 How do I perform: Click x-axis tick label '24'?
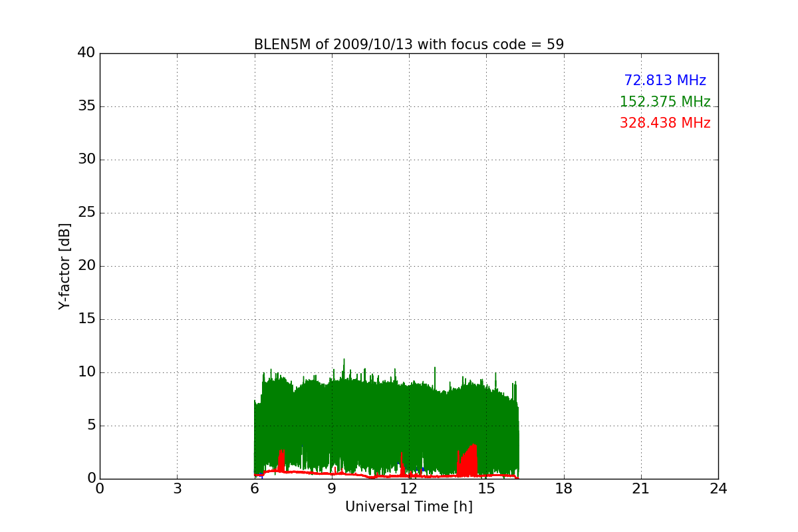(x=718, y=489)
